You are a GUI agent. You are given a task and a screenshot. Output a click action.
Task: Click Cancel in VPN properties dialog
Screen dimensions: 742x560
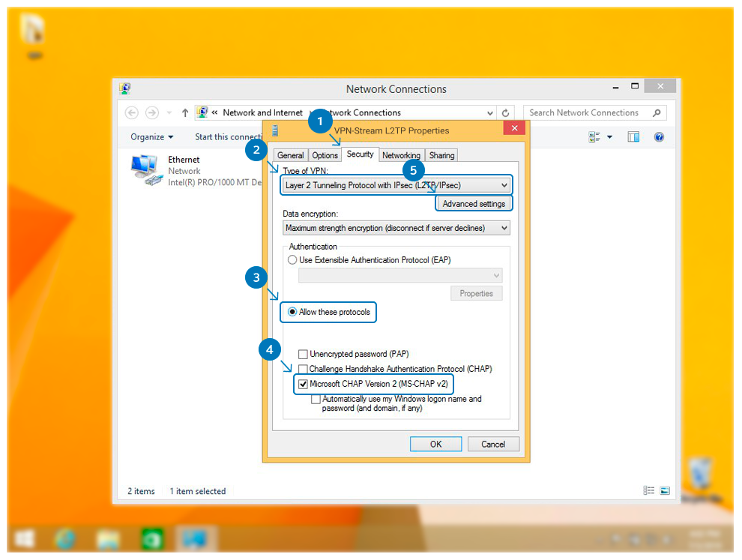[x=493, y=444]
